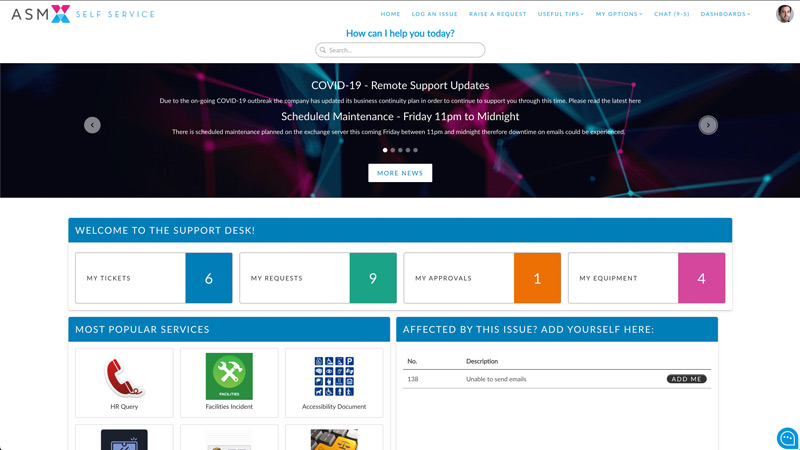Click the HR Query telephone icon
The image size is (800, 450).
pos(124,377)
